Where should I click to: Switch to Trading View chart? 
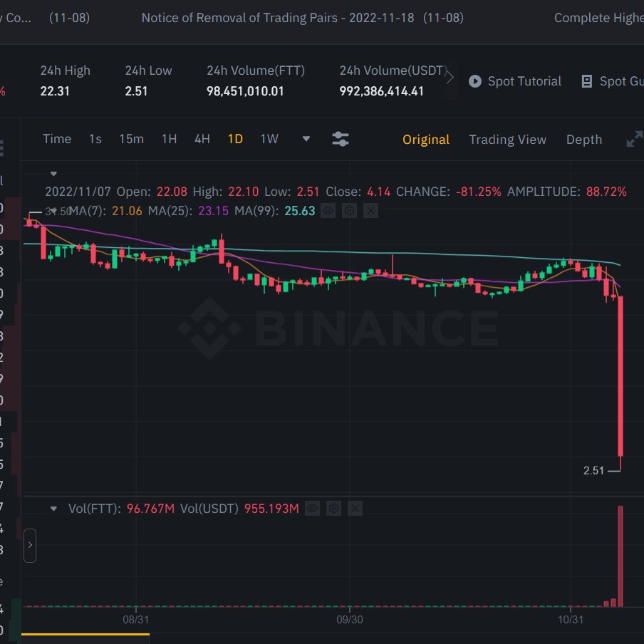click(508, 140)
